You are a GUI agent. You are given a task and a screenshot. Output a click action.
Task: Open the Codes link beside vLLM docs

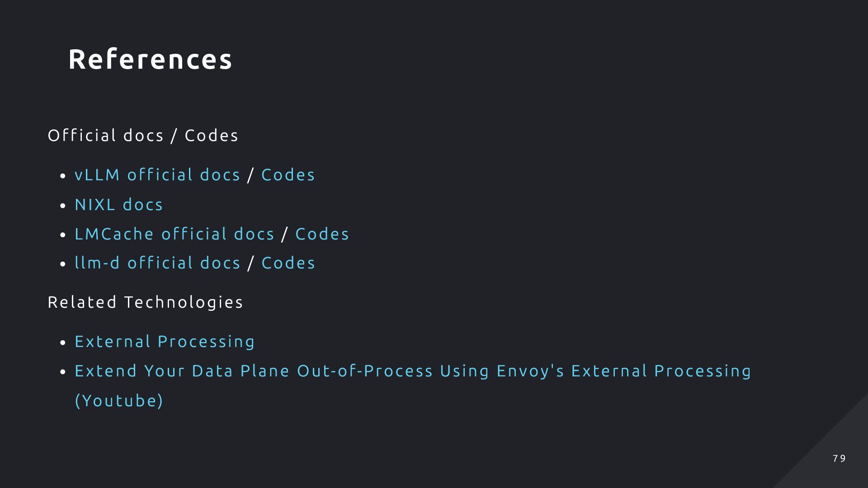288,175
